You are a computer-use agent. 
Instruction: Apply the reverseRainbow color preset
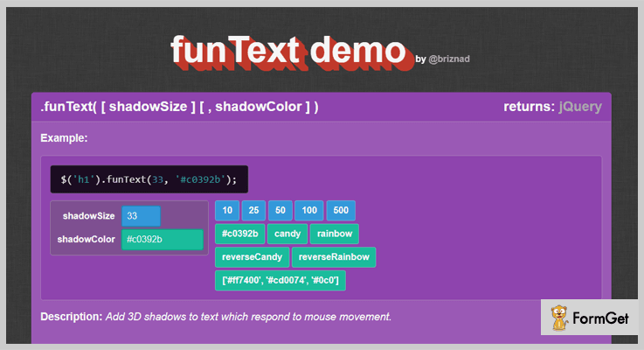pos(334,257)
